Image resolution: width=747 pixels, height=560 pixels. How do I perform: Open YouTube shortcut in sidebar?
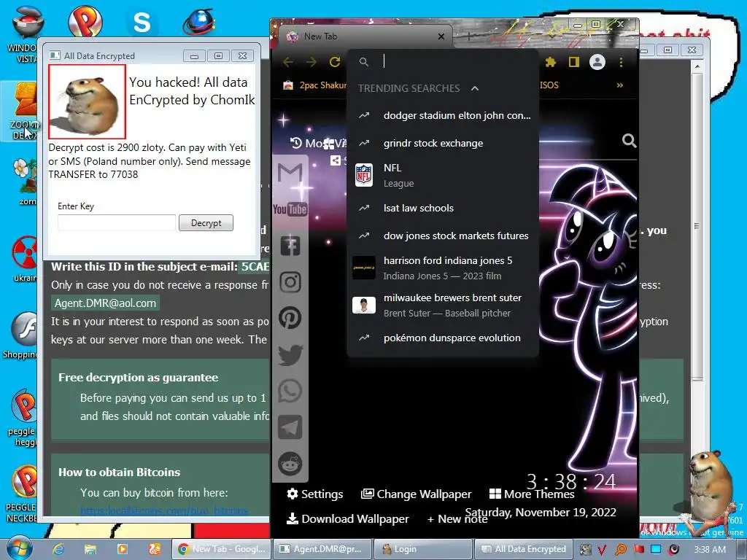290,209
